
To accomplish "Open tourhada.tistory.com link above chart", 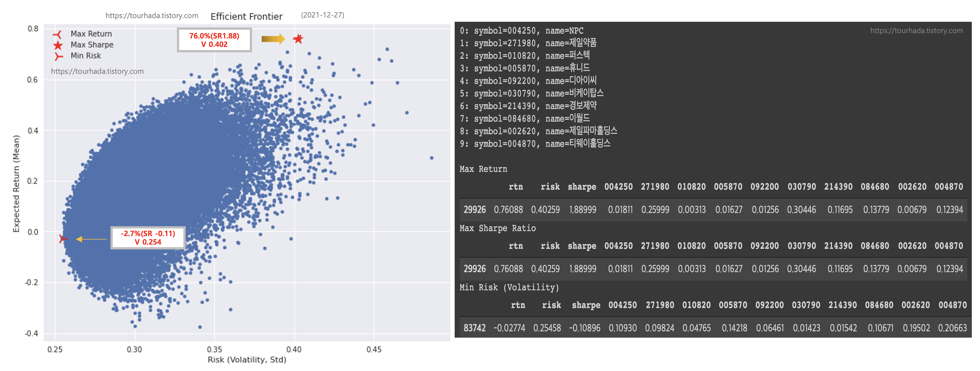I will pos(152,16).
